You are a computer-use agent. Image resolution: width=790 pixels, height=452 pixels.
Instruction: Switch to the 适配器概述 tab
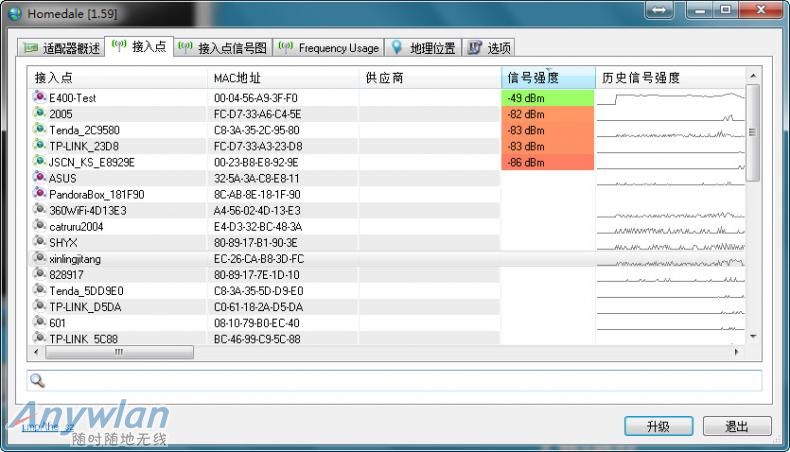tap(61, 48)
